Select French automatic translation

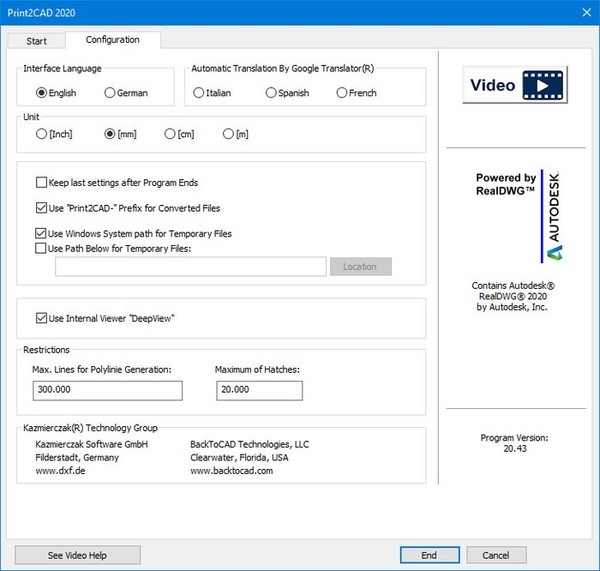(342, 93)
